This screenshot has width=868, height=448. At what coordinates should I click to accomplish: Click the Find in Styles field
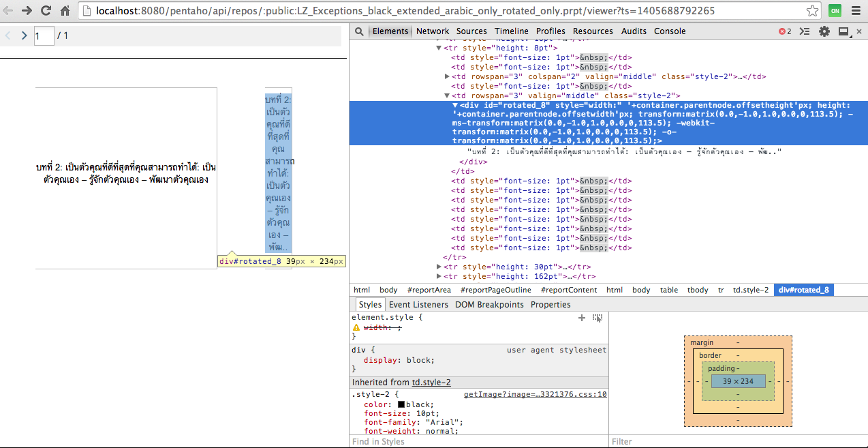tap(479, 442)
